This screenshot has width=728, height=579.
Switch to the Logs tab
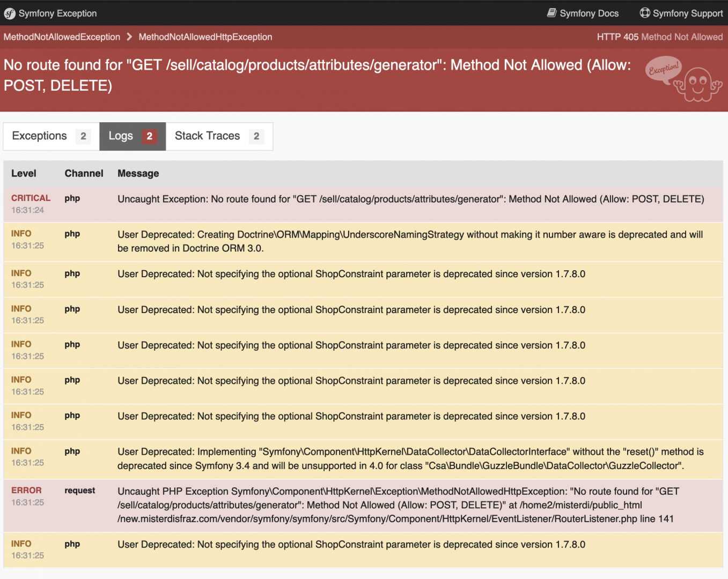[133, 136]
